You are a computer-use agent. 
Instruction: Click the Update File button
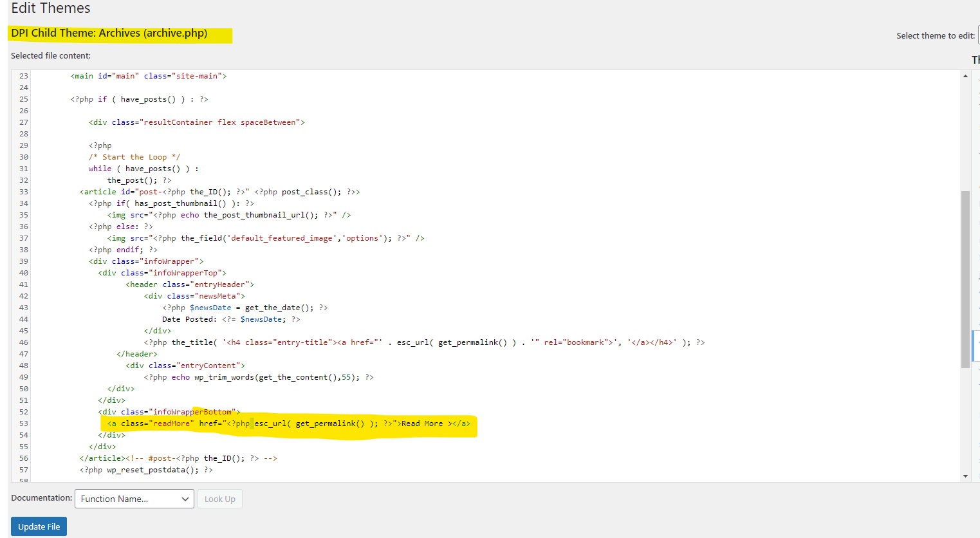(39, 526)
